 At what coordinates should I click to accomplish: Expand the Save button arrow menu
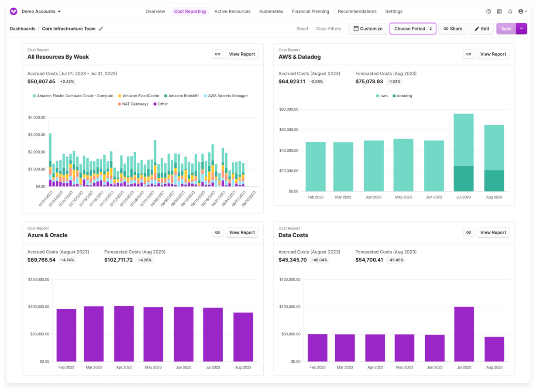click(x=521, y=29)
